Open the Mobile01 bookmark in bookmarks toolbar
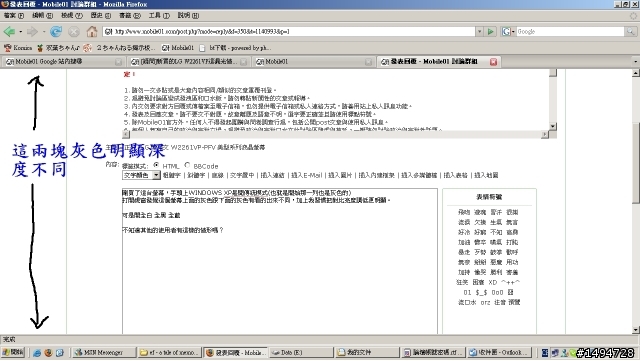This screenshot has height=361, width=640. pyautogui.click(x=178, y=48)
